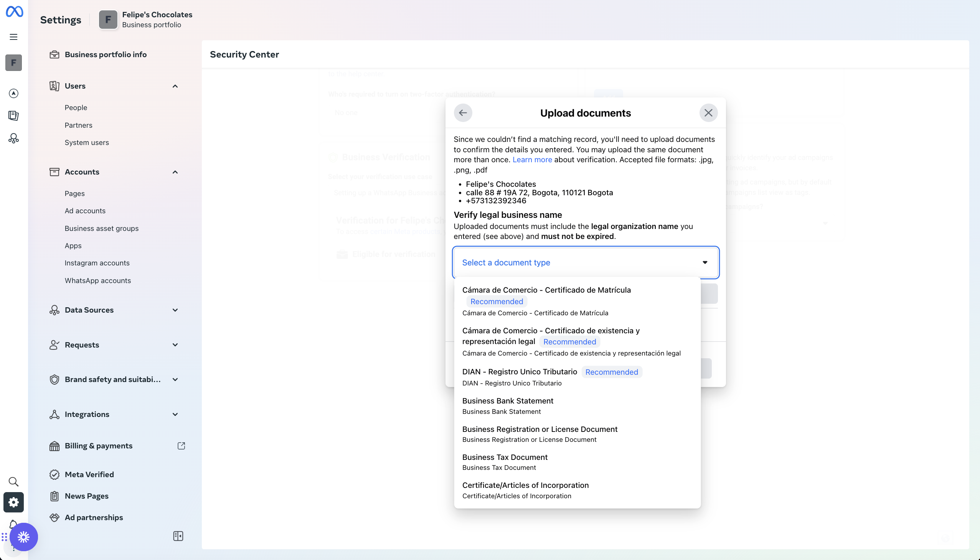Image resolution: width=980 pixels, height=560 pixels.
Task: Open Business asset groups
Action: [x=102, y=229]
